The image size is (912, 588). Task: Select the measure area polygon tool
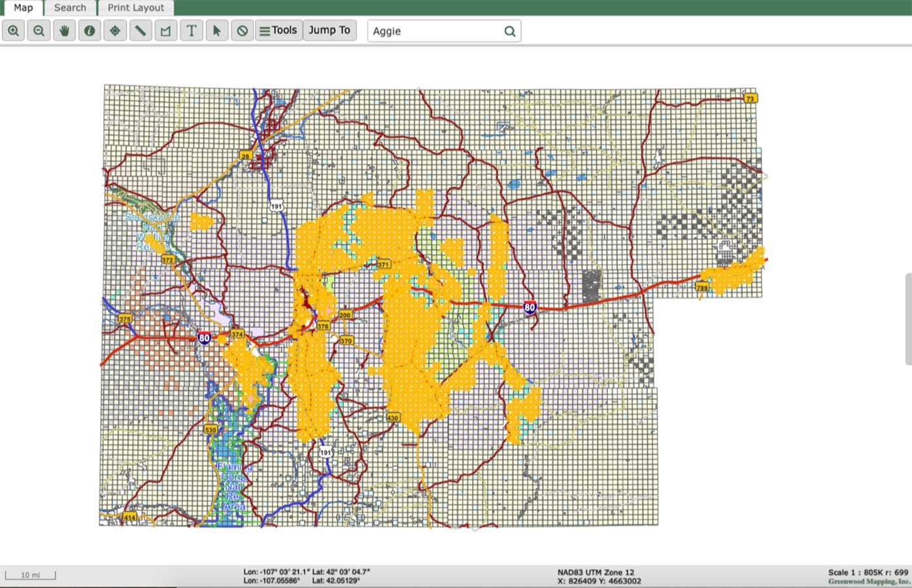166,31
